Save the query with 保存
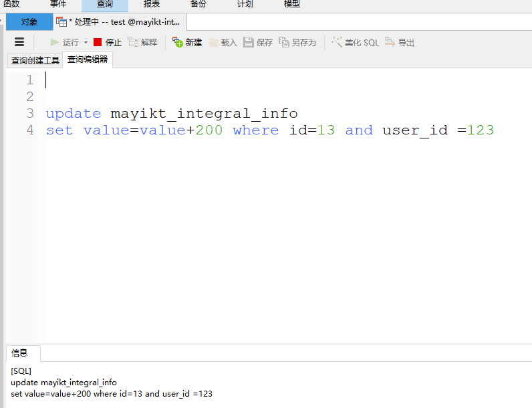The image size is (532, 408). coord(258,42)
